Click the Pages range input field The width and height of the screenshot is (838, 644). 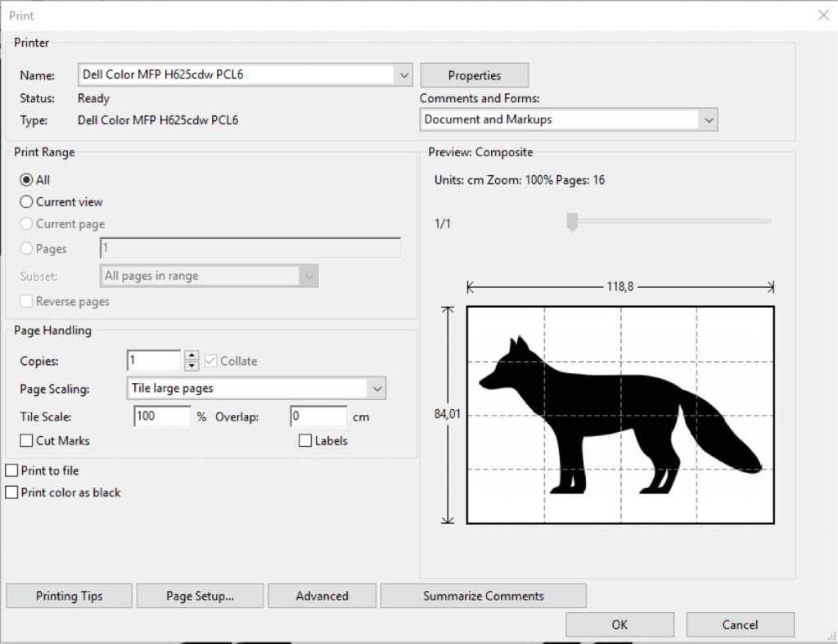pos(250,248)
